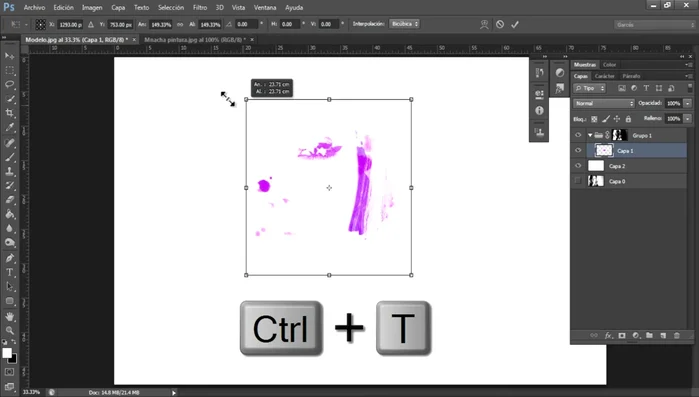Click the foreground color swatch
Screen dimensions: 699x397
point(7,353)
